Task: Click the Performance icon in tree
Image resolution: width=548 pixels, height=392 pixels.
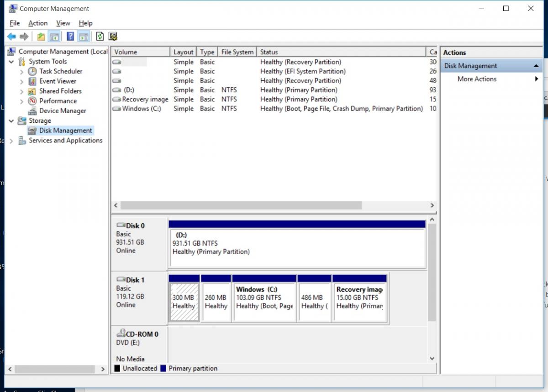Action: 32,101
